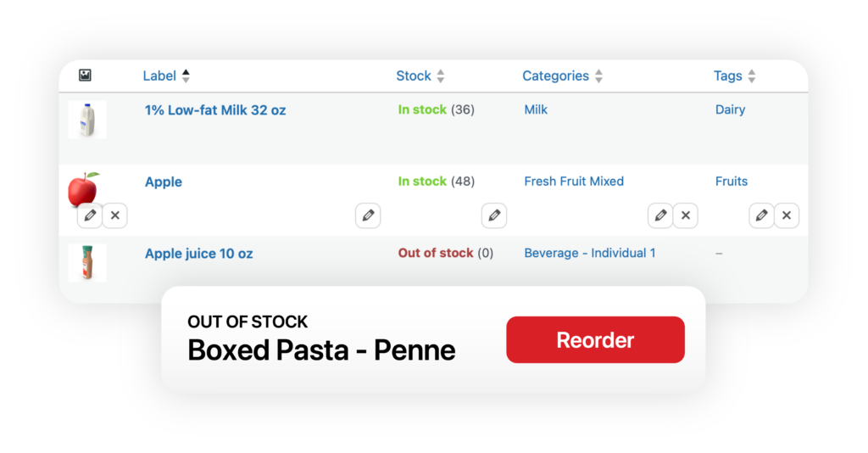The height and width of the screenshot is (453, 868).
Task: Sort the table by Label
Action: (166, 75)
